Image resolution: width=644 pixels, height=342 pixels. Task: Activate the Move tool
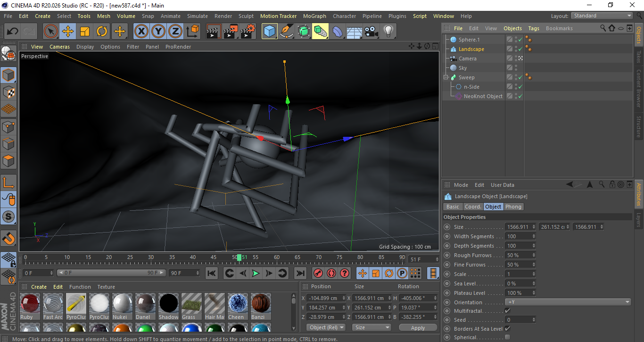click(x=68, y=32)
